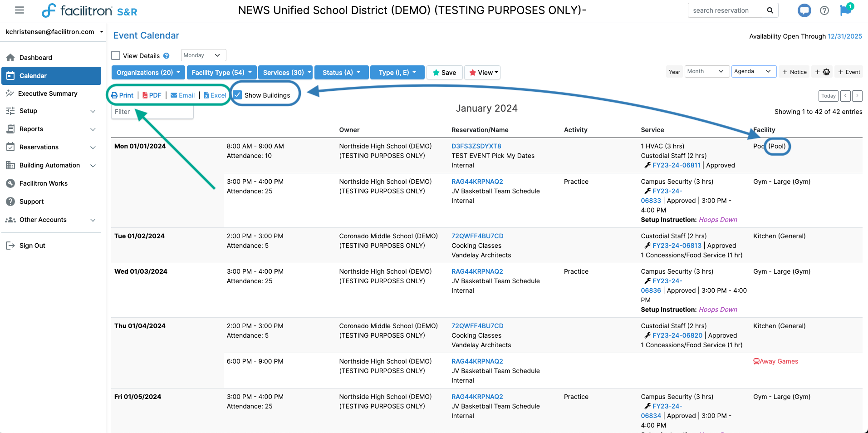The width and height of the screenshot is (868, 433).
Task: Open reservation D3FS3ZSDYXT8 link
Action: (476, 146)
